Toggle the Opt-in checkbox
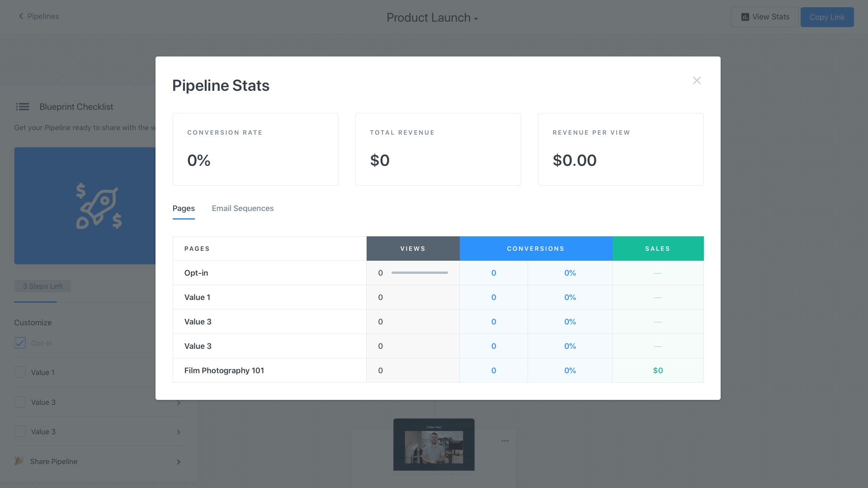This screenshot has height=488, width=868. 20,343
